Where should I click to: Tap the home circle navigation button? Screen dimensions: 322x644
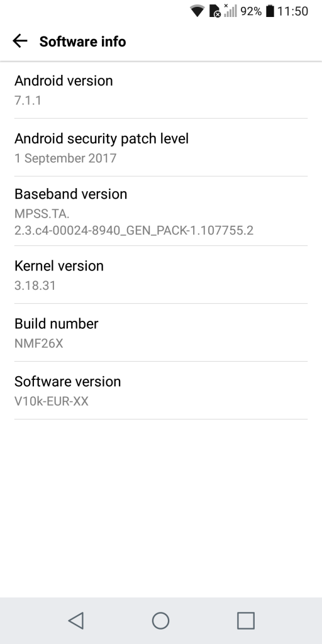pos(160,621)
